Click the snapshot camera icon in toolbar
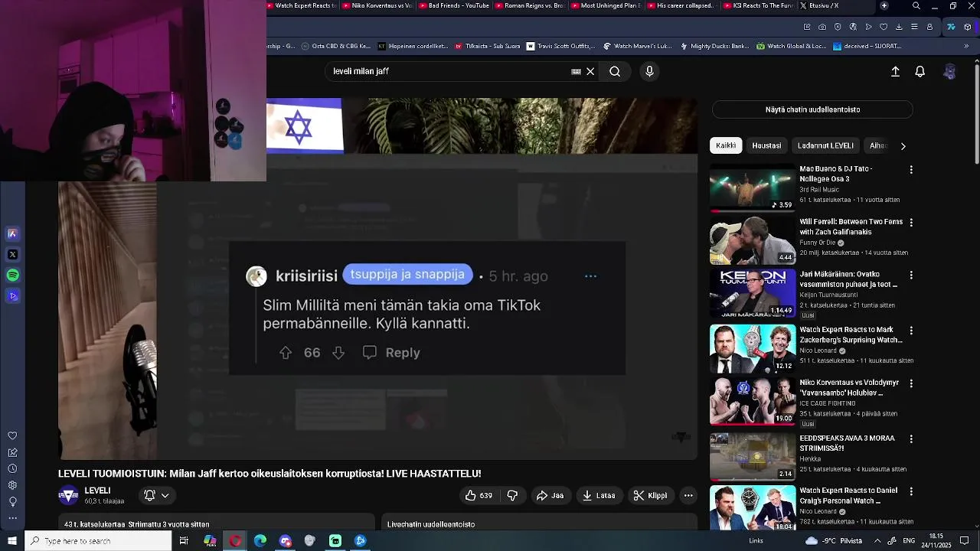The width and height of the screenshot is (980, 551). point(822,27)
